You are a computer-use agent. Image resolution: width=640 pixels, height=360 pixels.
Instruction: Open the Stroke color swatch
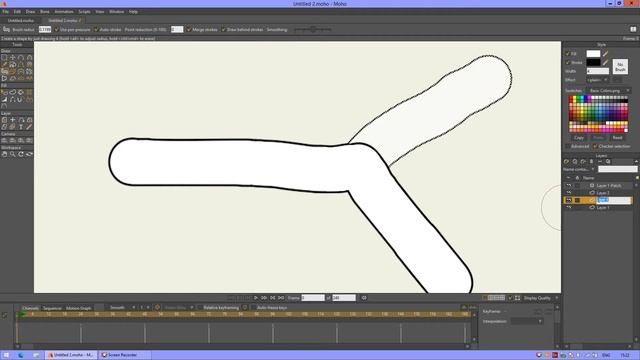pyautogui.click(x=593, y=62)
